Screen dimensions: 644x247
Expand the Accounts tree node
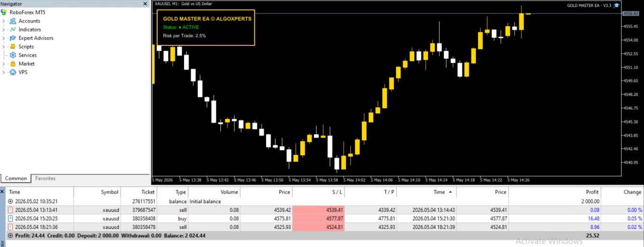(x=4, y=21)
